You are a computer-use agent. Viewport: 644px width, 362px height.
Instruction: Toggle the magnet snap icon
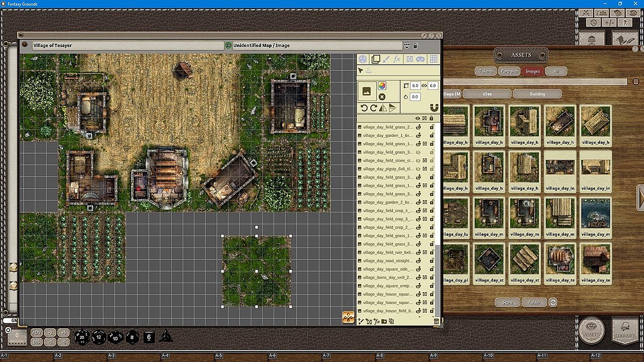click(434, 108)
